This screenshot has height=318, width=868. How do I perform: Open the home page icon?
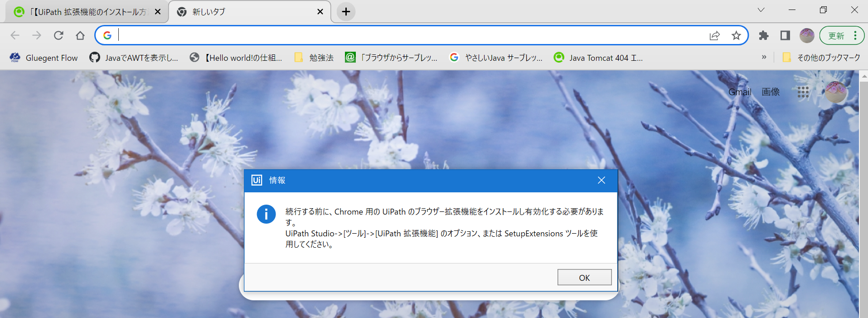pos(80,35)
